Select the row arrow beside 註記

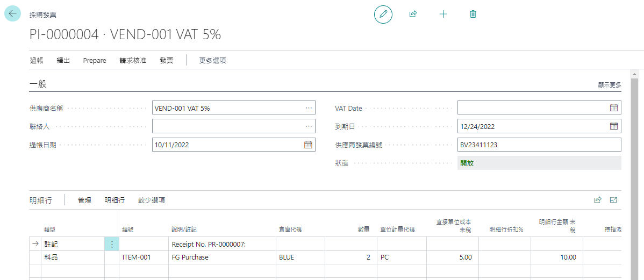pyautogui.click(x=35, y=244)
